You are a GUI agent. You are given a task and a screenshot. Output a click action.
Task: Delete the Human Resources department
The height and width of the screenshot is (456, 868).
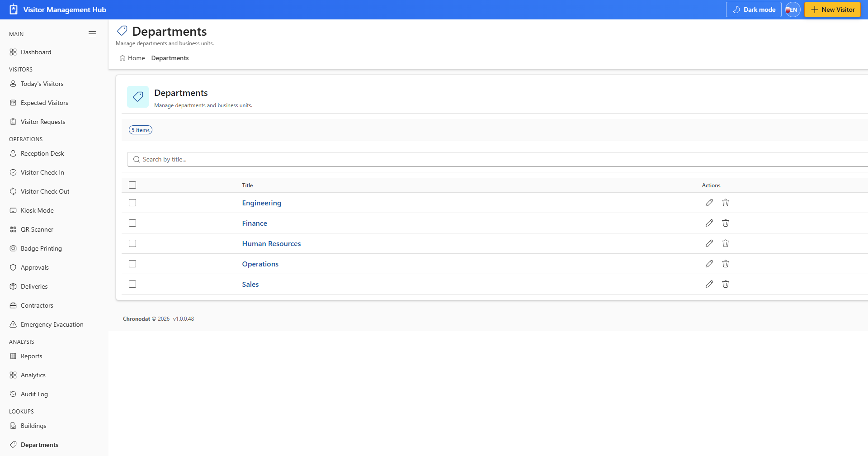726,243
